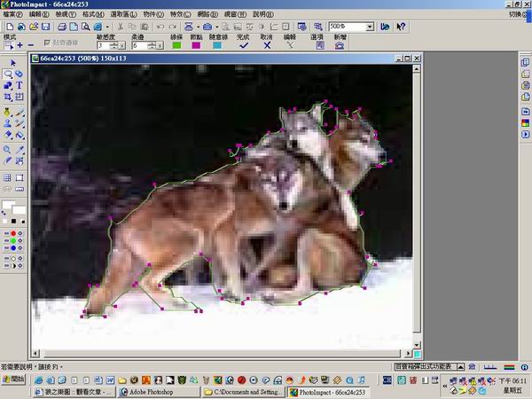
Task: Select the Crop tool
Action: click(7, 97)
